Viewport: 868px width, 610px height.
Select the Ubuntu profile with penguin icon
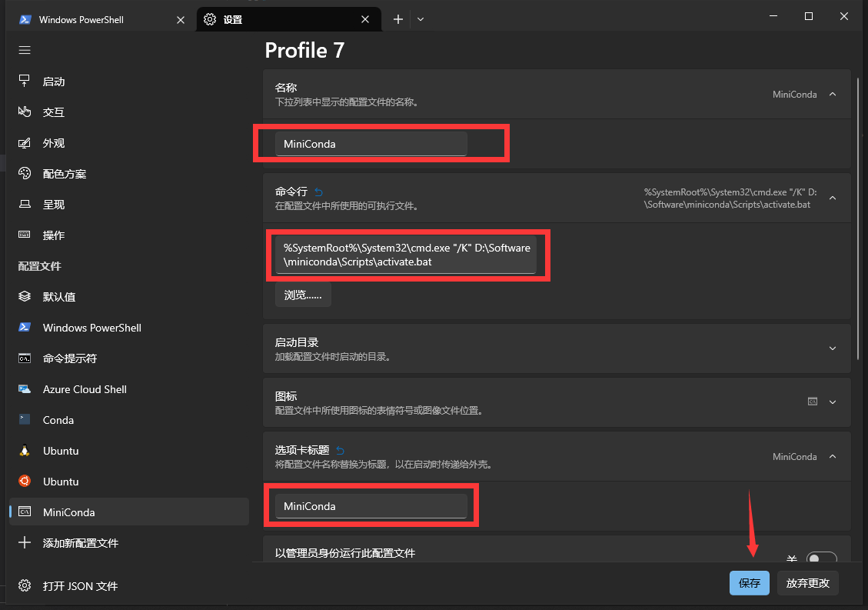click(129, 451)
